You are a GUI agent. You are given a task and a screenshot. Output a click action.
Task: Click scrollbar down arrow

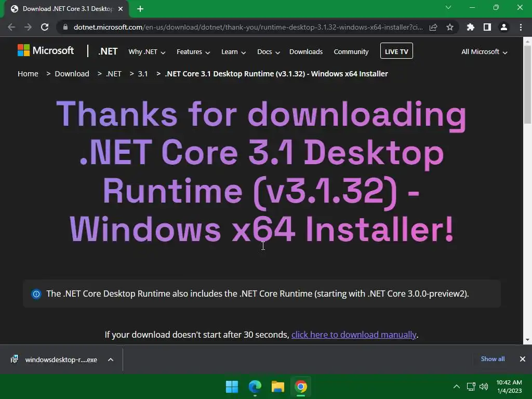tap(527, 340)
